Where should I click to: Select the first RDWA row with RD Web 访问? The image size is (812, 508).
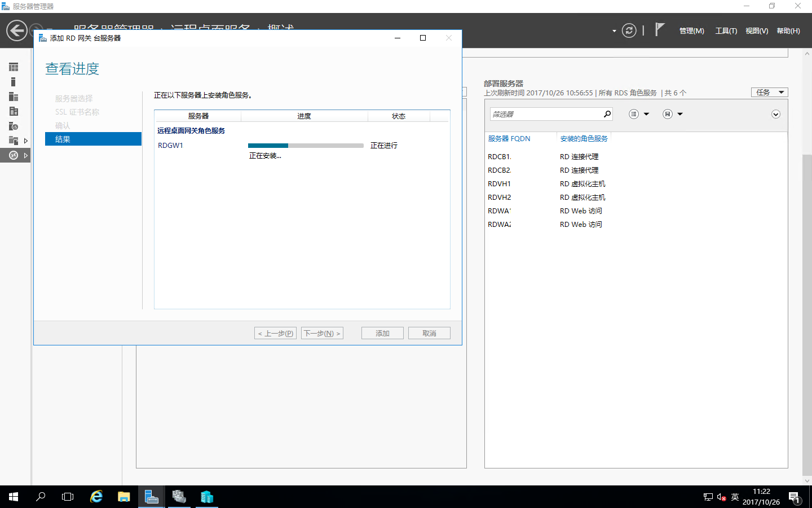(636, 211)
